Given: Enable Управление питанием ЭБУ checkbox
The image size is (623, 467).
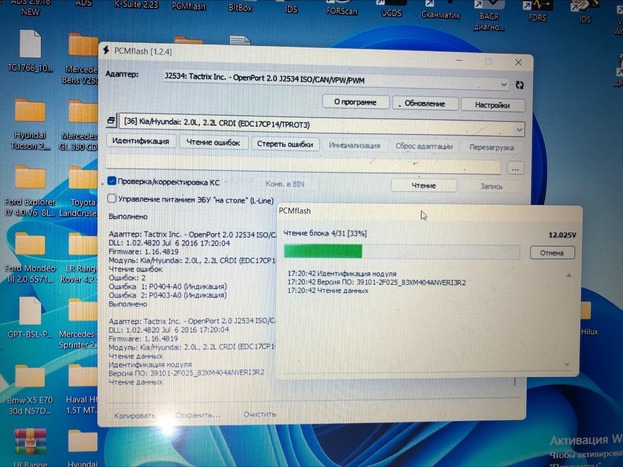Looking at the screenshot, I should tap(113, 198).
